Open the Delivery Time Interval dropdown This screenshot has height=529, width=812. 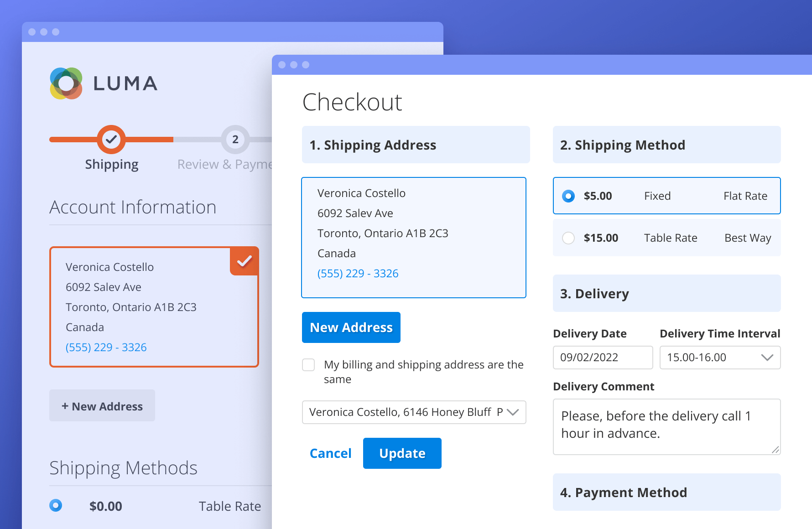(720, 358)
